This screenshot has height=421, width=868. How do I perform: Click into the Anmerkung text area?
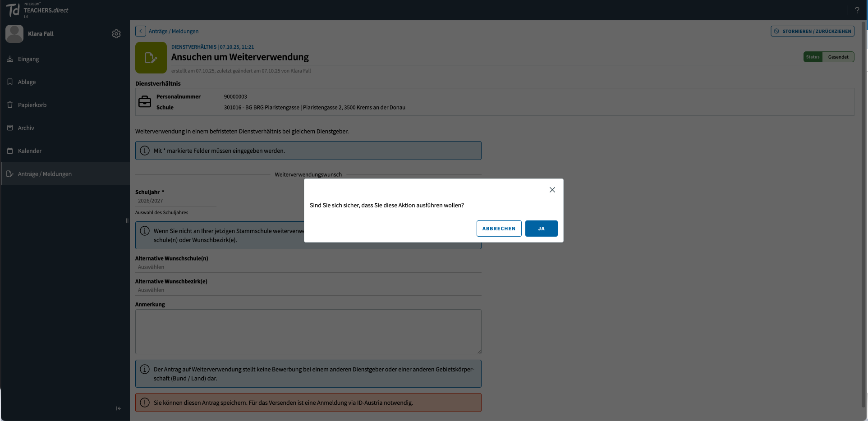click(x=308, y=331)
